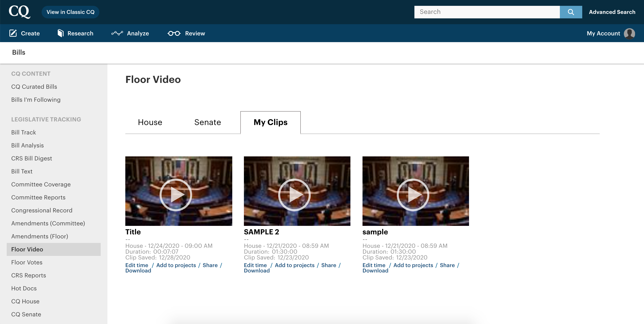Download the lowercase sample clip
Screen dimensions: 644x324
[x=375, y=271]
